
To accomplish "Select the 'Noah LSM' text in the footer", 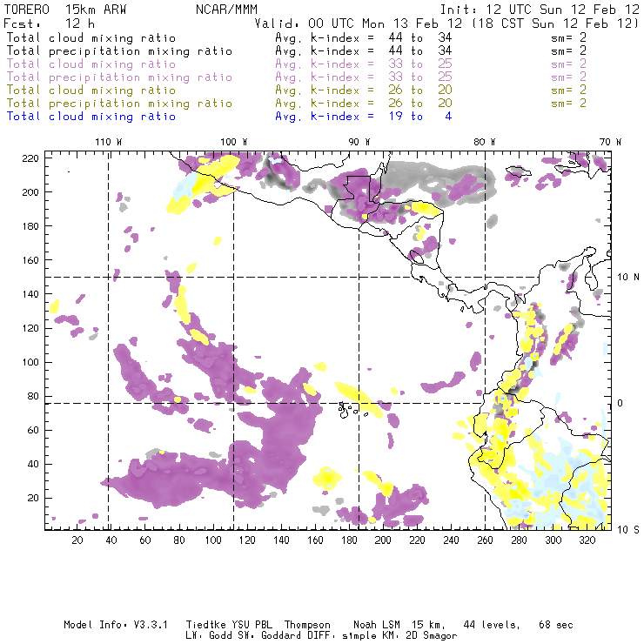I will click(377, 625).
